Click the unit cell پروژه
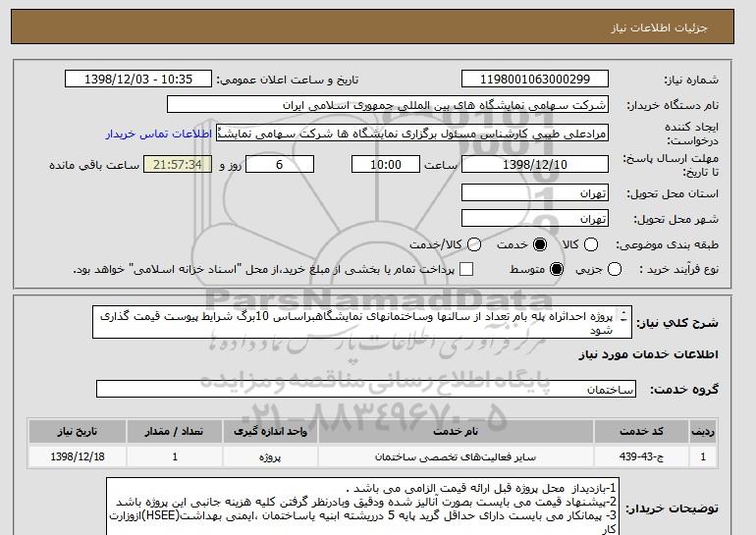The image size is (756, 535). point(270,456)
